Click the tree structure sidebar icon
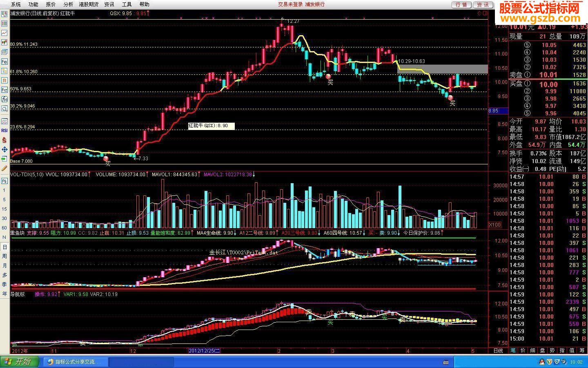Image resolution: width=588 pixels, height=368 pixels. pos(4,71)
